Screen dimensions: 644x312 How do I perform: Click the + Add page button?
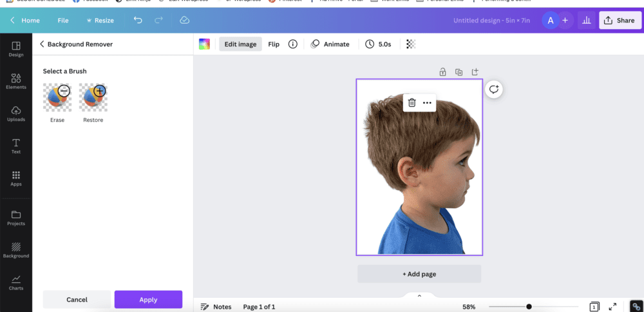(x=419, y=274)
